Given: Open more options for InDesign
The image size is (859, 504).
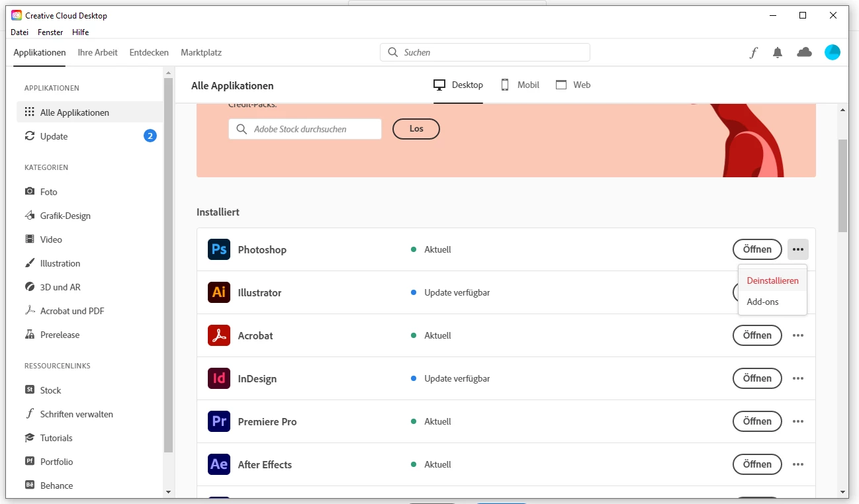Looking at the screenshot, I should (798, 378).
